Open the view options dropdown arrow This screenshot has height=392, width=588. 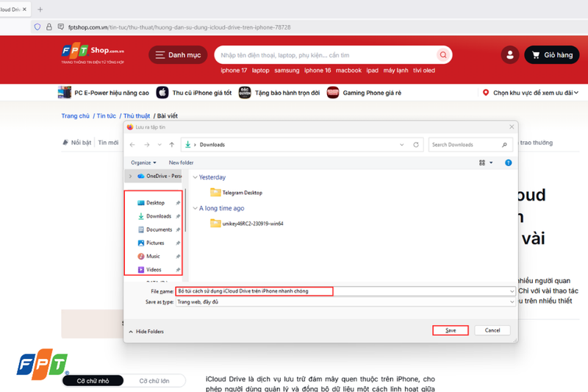pyautogui.click(x=491, y=163)
